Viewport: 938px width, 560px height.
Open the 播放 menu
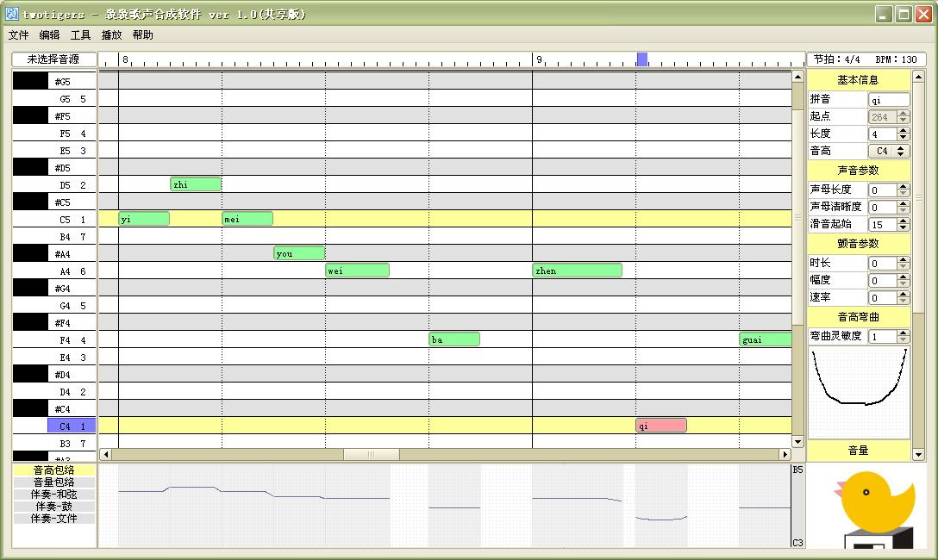[112, 35]
